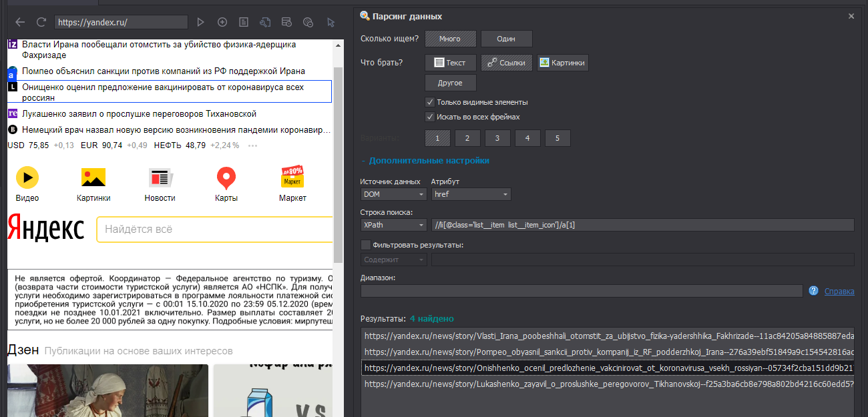Enable Фильтровать результаты checkbox
The height and width of the screenshot is (417, 868).
tap(365, 245)
